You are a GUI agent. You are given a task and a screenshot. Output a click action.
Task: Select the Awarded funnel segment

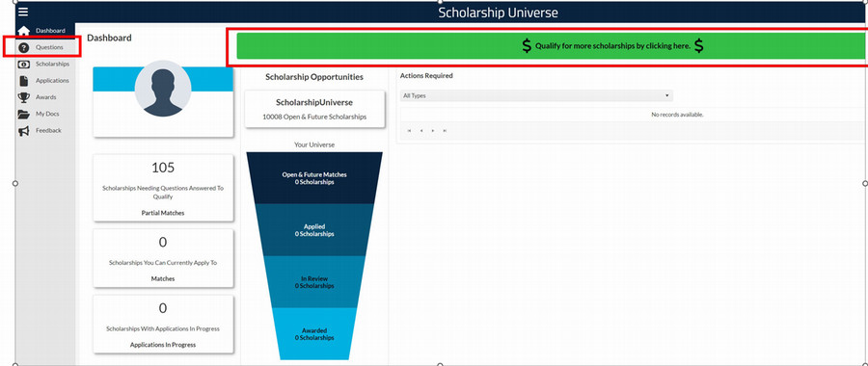[x=314, y=333]
